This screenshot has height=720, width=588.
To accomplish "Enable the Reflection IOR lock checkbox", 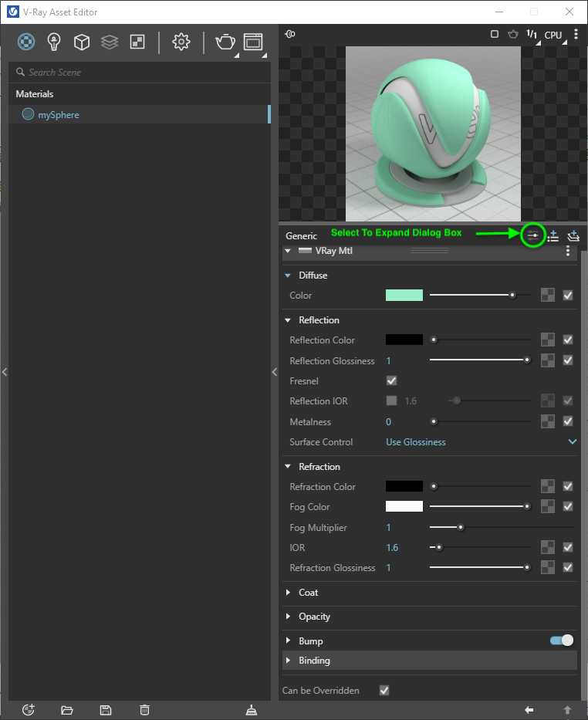I will (x=391, y=401).
